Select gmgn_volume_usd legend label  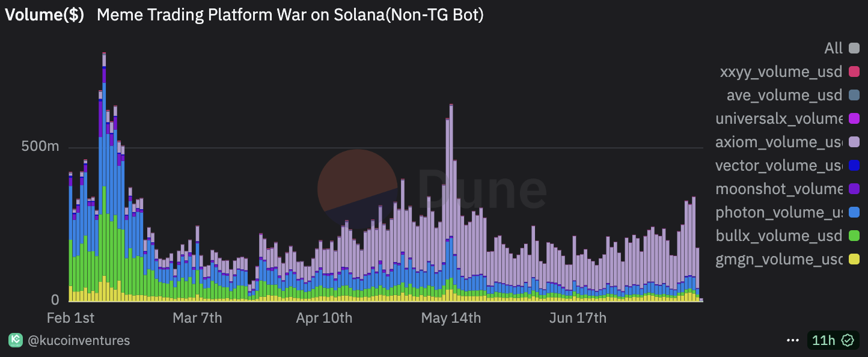[x=779, y=260]
